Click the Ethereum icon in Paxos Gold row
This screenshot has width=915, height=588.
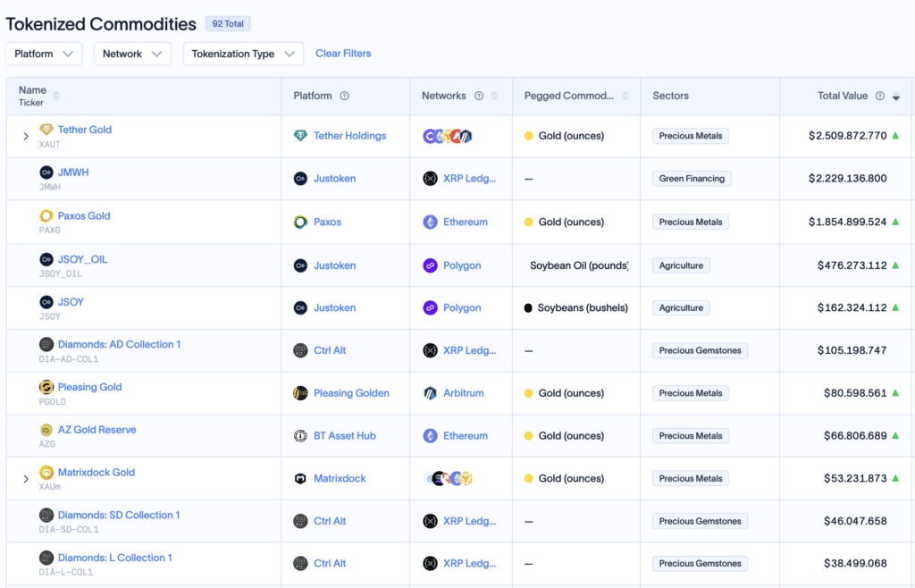(430, 223)
